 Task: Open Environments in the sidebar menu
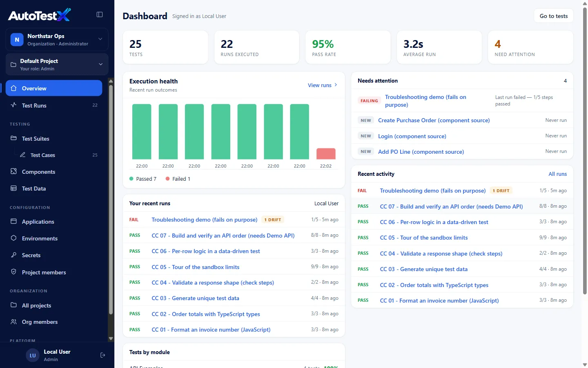54,238
